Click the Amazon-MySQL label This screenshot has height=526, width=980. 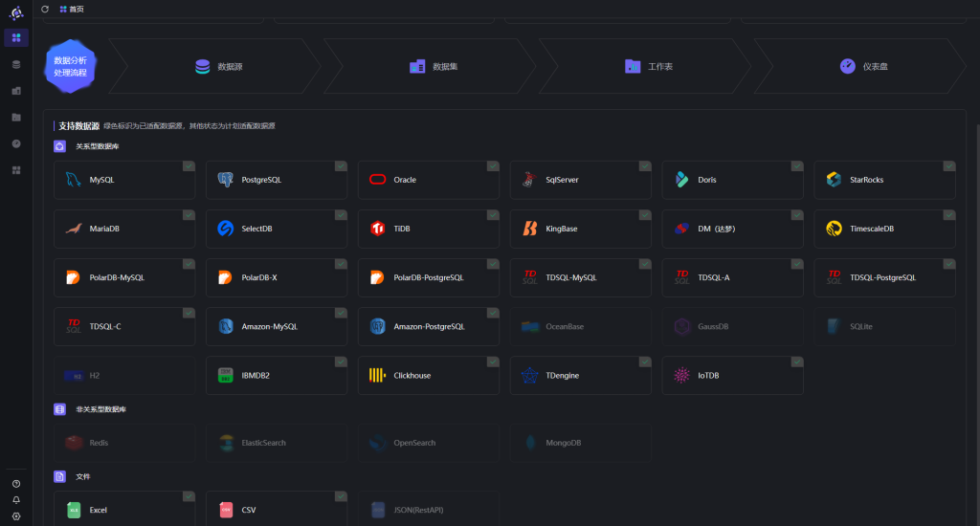coord(269,327)
